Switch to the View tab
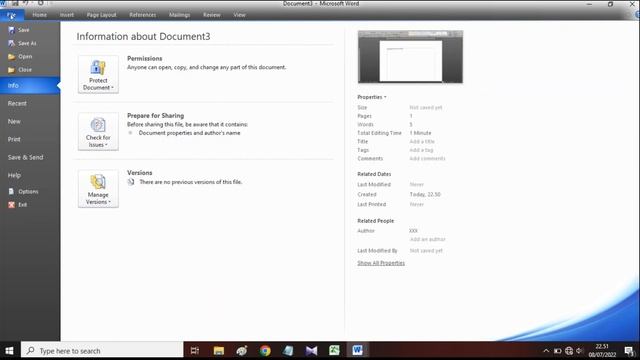Viewport: 640px width, 360px height. coord(240,15)
